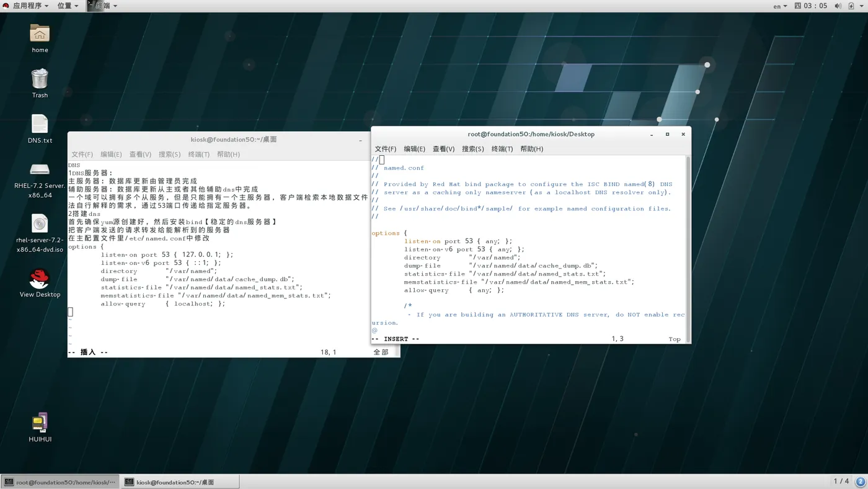This screenshot has height=489, width=868.
Task: Open the RHEL-7.2 Server x86_64 drive icon
Action: [40, 169]
